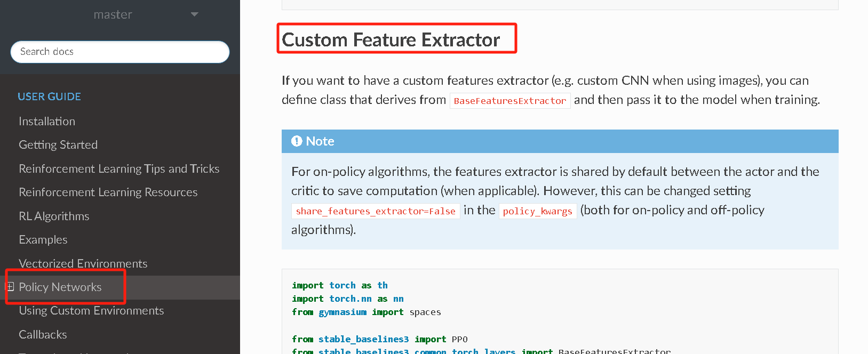Click the USER GUIDE section caption
This screenshot has width=868, height=354.
[x=49, y=96]
